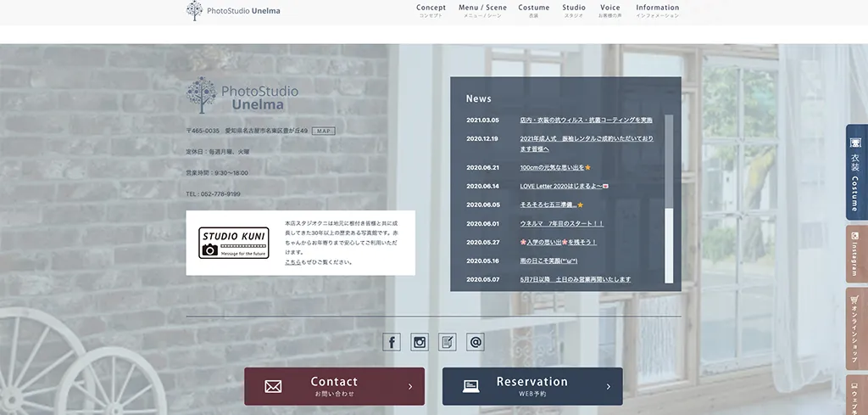The width and height of the screenshot is (868, 415).
Task: Open the 2021.03.05 antivirus coating news
Action: 587,120
